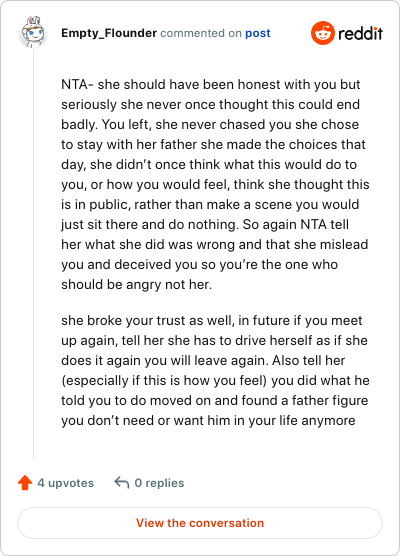Click the line "just sit there and do nothing"

click(205, 224)
